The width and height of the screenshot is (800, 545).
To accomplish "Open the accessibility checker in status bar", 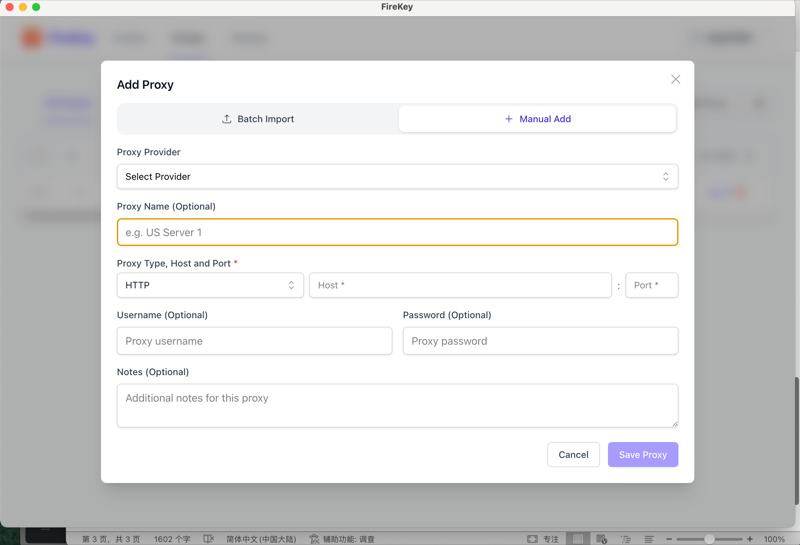I will tap(342, 539).
